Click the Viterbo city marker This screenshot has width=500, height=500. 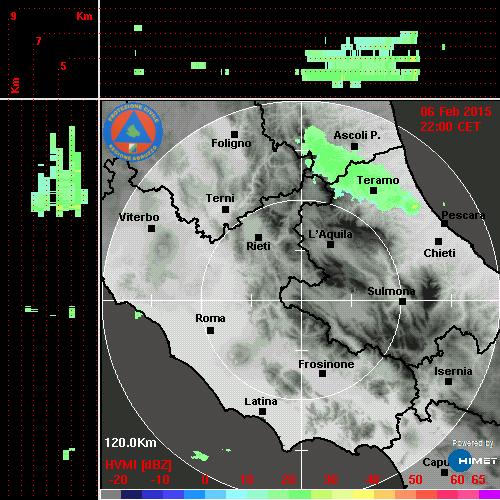[x=151, y=228]
